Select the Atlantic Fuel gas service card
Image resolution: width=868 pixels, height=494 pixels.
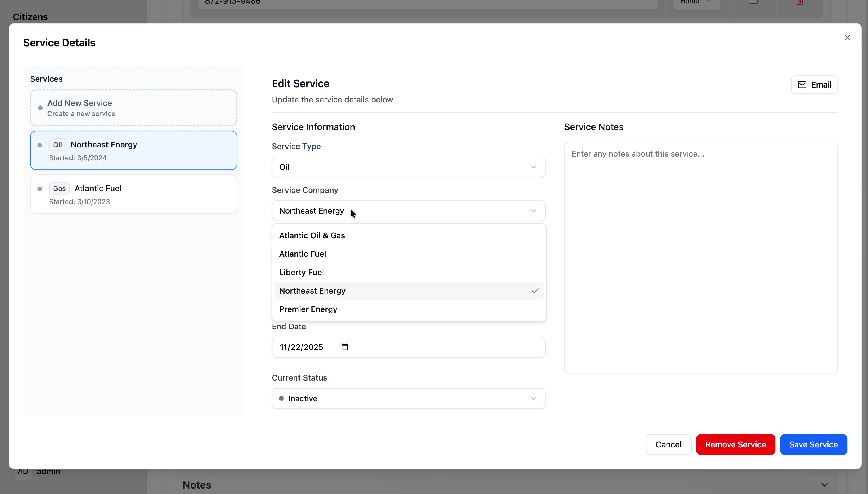tap(133, 194)
